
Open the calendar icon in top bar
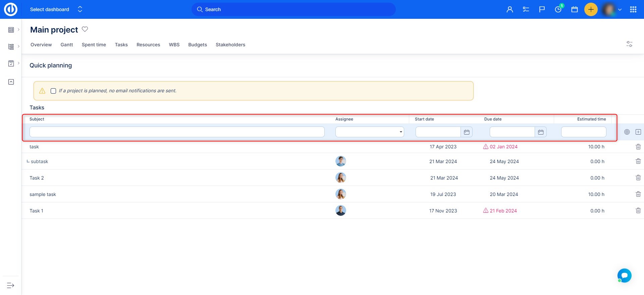[575, 9]
